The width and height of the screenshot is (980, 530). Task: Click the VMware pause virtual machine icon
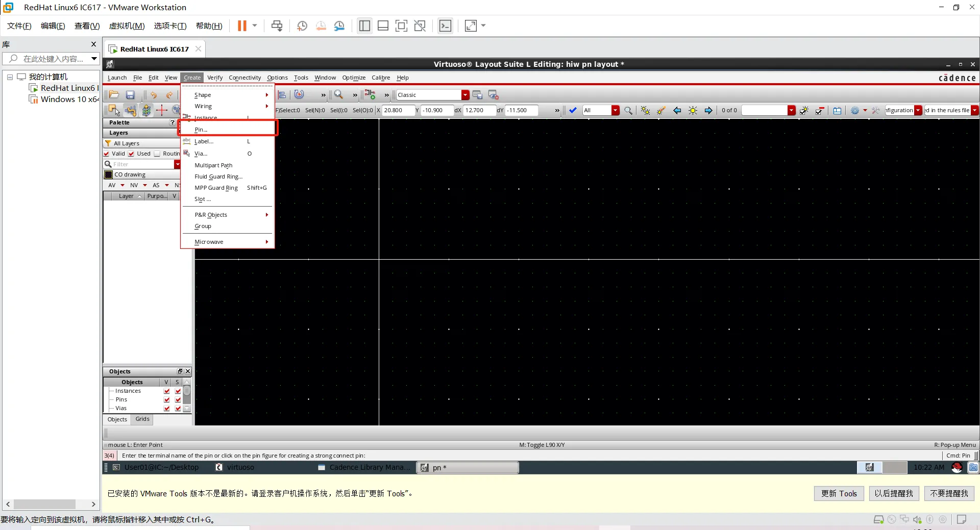(242, 26)
